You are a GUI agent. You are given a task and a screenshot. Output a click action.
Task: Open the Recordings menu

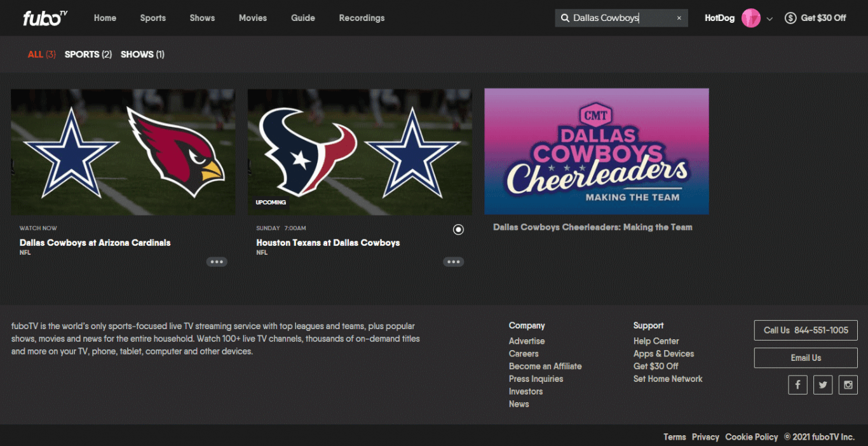tap(362, 18)
